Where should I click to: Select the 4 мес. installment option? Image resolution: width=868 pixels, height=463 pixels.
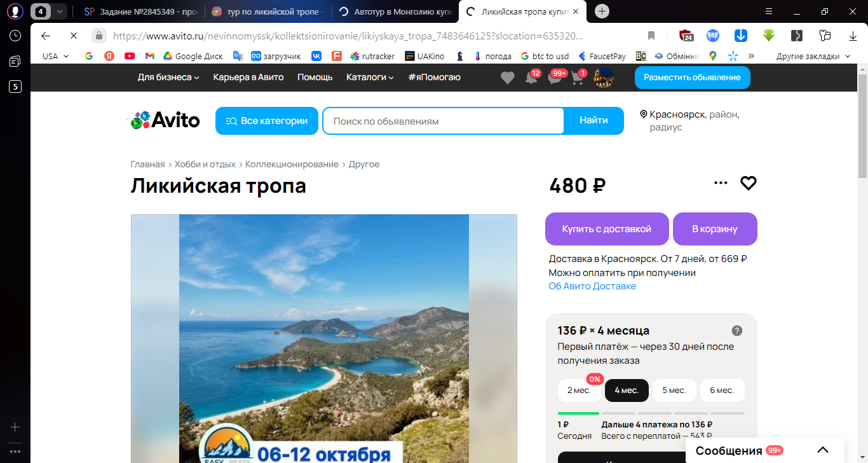pos(627,390)
